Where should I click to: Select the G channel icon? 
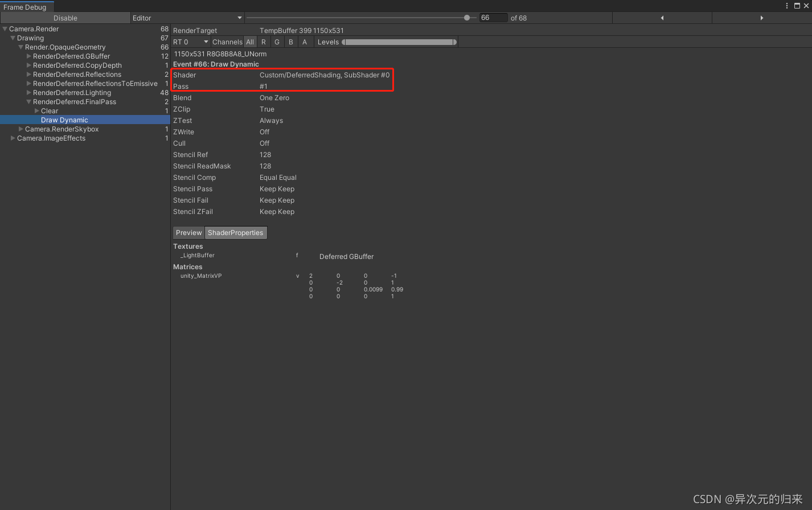(277, 42)
